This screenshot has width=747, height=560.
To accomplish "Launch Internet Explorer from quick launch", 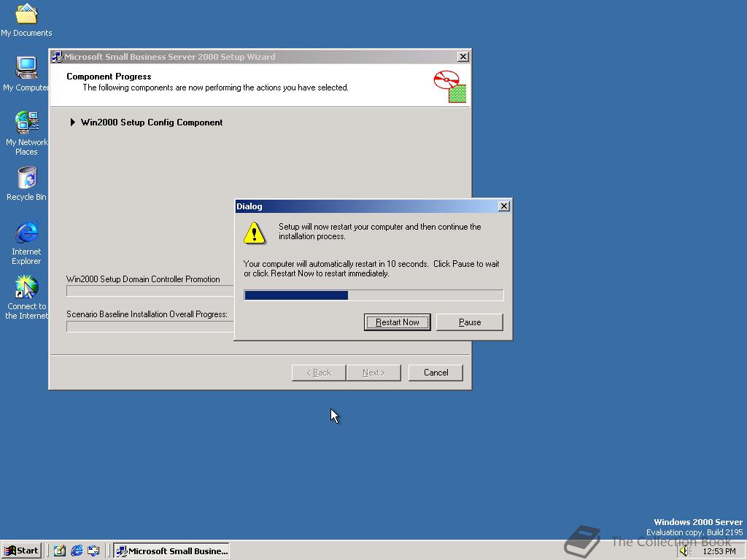I will tap(77, 551).
